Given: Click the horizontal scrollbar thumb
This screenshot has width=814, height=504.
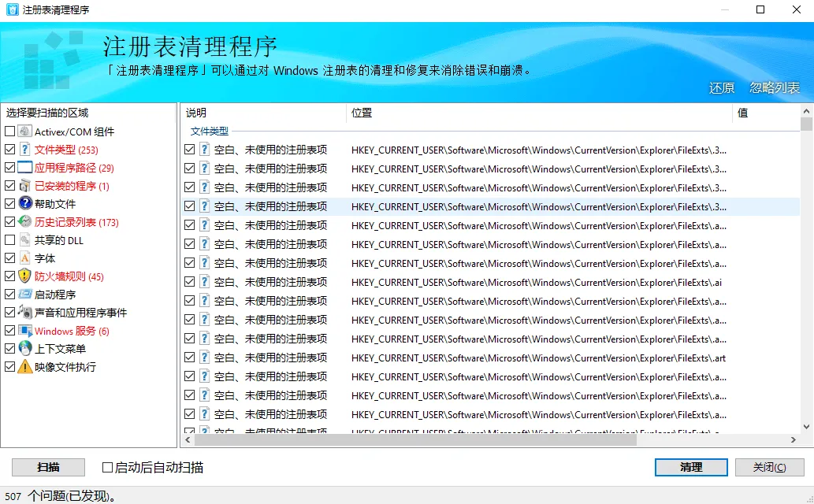Looking at the screenshot, I should [x=415, y=439].
